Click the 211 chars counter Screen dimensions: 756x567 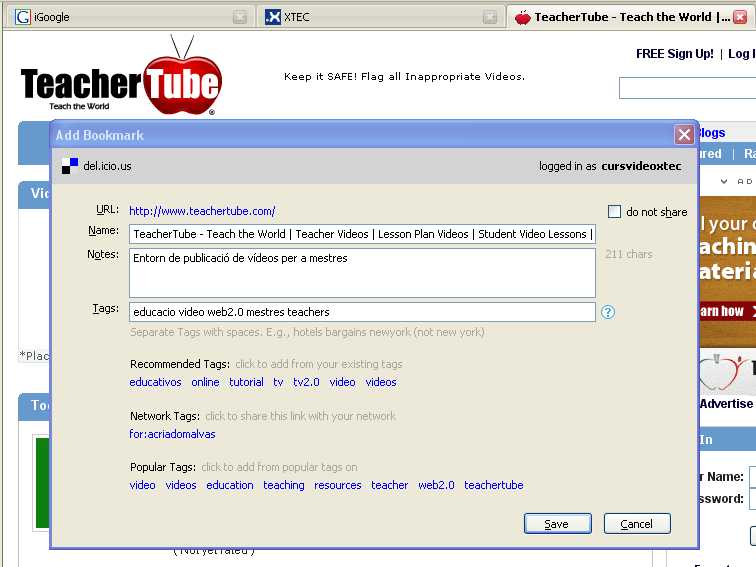629,254
